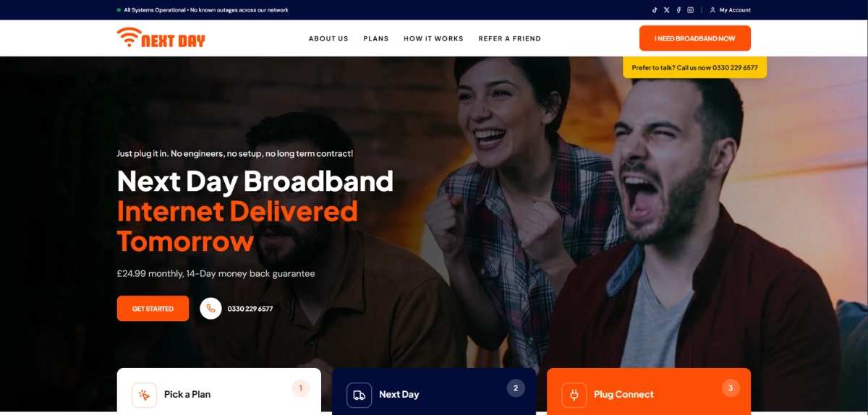The width and height of the screenshot is (868, 415).
Task: Open the My Account link
Action: (731, 10)
